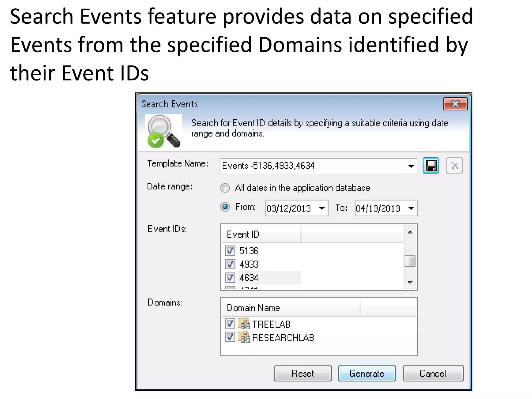Select the TREELAB domain name text

[271, 324]
